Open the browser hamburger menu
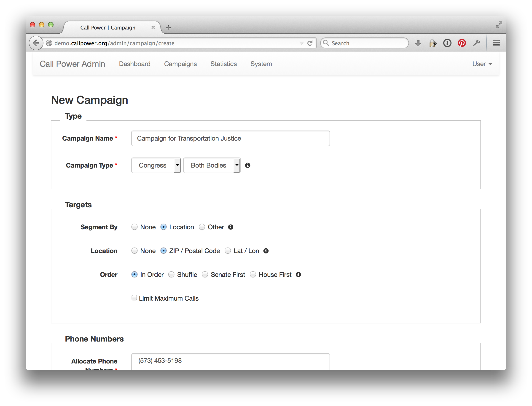The height and width of the screenshot is (406, 532). (x=496, y=43)
